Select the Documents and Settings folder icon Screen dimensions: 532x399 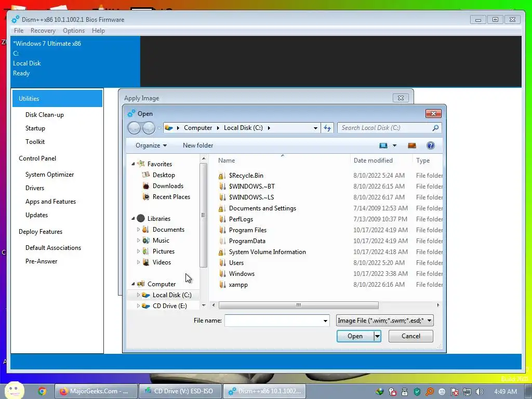coord(222,208)
